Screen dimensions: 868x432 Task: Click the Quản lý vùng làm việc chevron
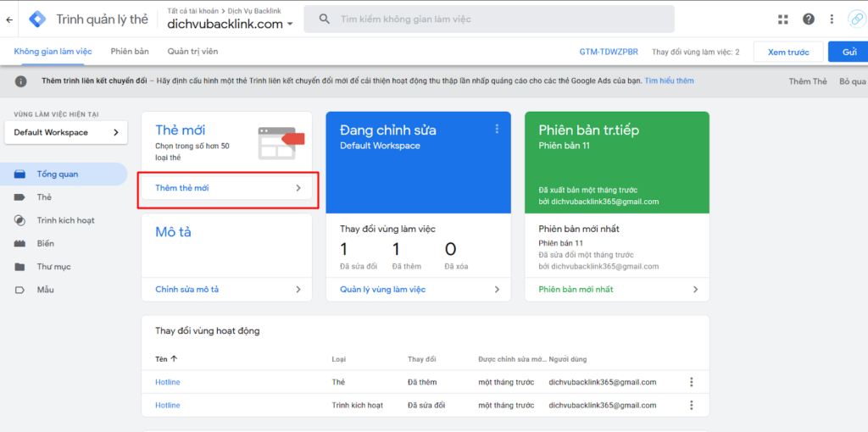coord(497,290)
